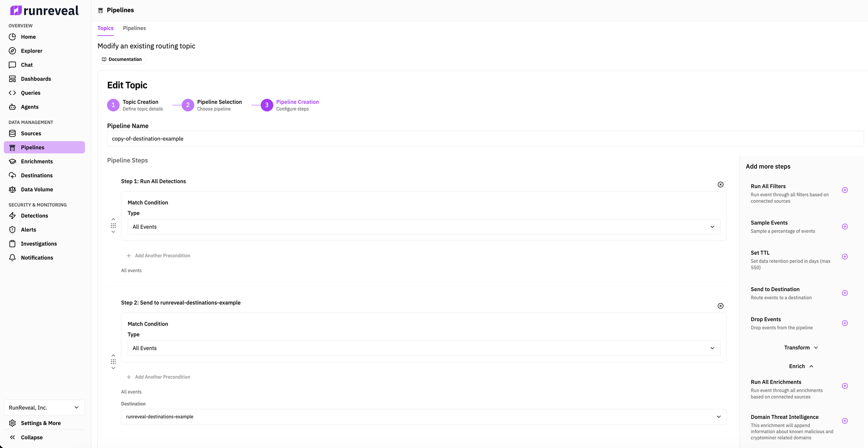868x448 pixels.
Task: Add Another Precondition to Step 1
Action: click(158, 256)
